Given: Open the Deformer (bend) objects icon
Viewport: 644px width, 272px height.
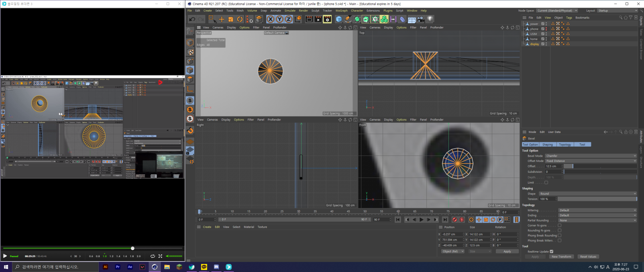Looking at the screenshot, I should click(x=402, y=19).
